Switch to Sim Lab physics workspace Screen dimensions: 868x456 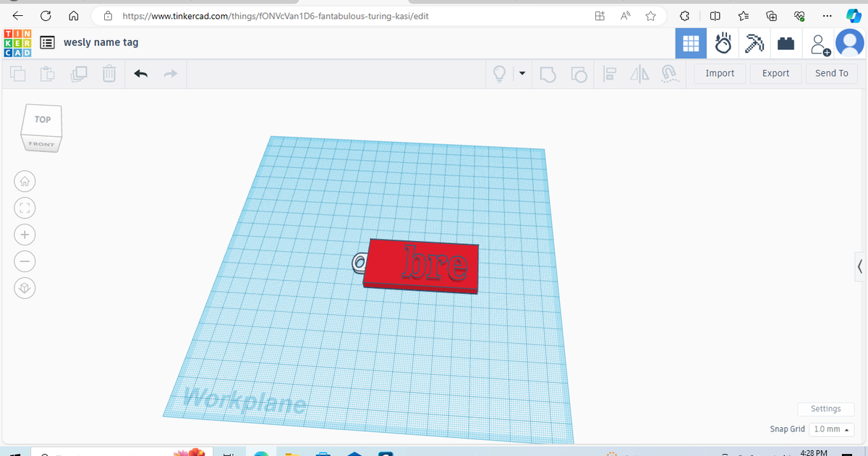coord(723,43)
